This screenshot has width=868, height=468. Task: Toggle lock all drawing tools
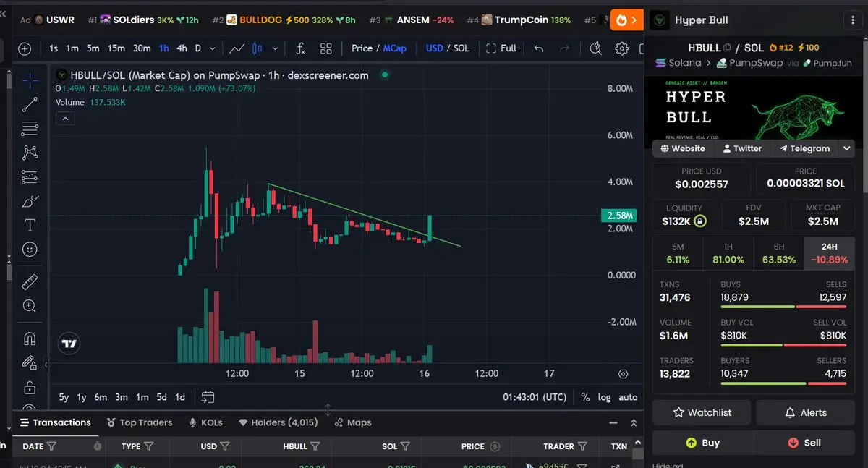30,387
